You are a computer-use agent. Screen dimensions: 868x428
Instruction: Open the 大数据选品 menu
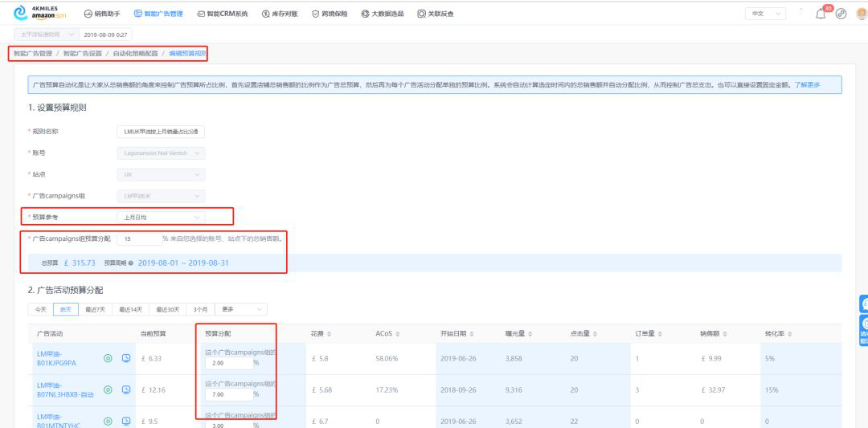click(383, 14)
